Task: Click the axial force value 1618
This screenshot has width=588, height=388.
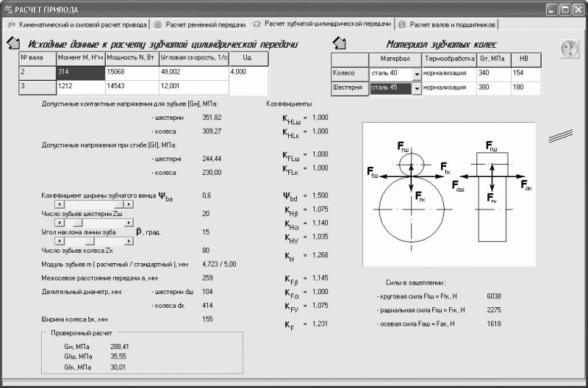Action: click(494, 324)
